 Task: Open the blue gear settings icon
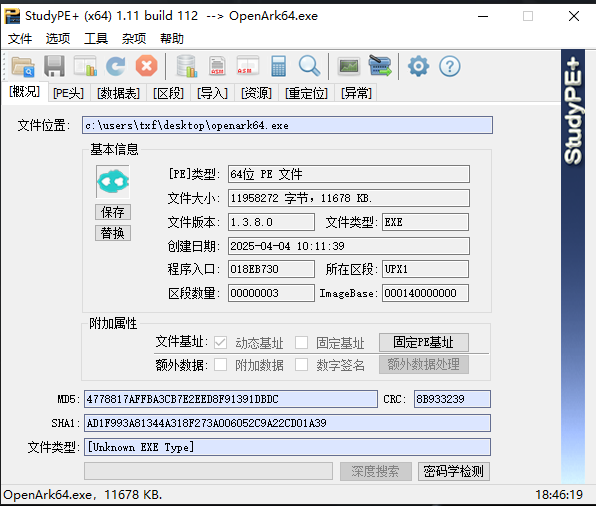point(418,66)
